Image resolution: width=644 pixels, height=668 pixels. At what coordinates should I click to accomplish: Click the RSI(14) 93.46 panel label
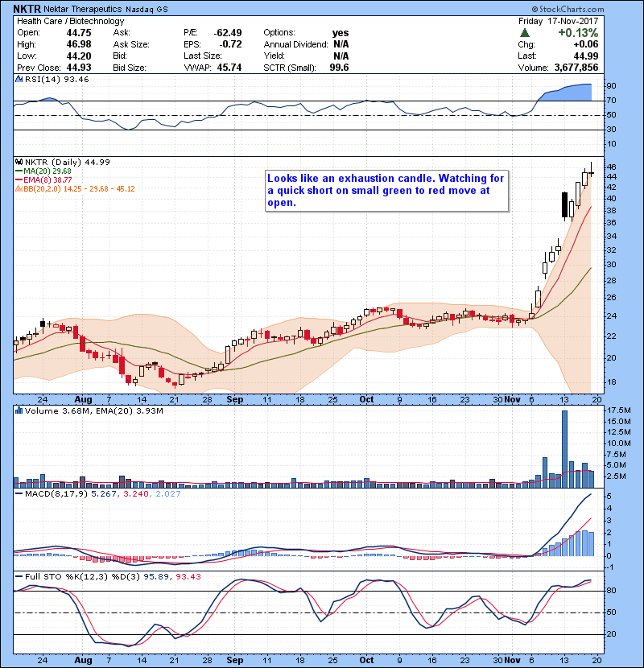(56, 79)
